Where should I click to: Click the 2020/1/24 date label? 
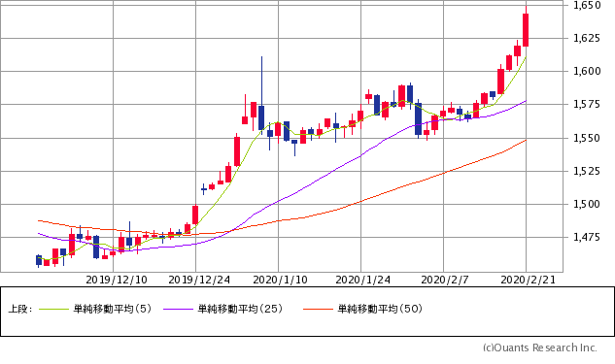tap(362, 280)
